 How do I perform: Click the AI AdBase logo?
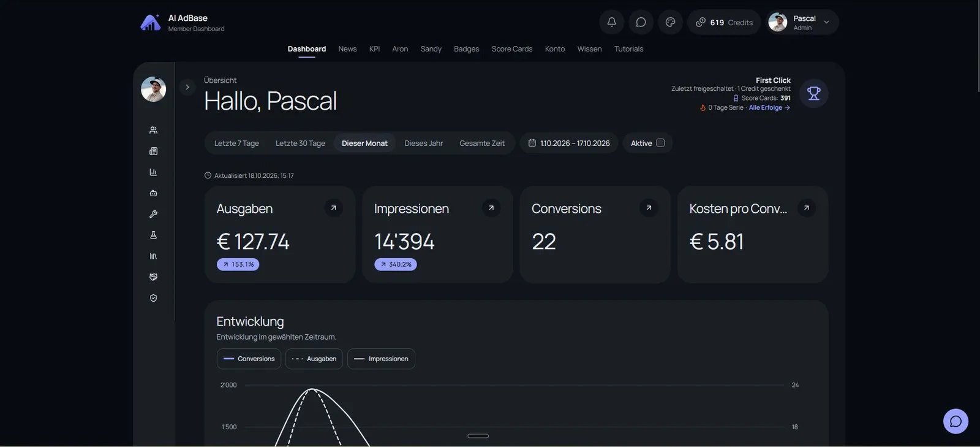pyautogui.click(x=150, y=23)
